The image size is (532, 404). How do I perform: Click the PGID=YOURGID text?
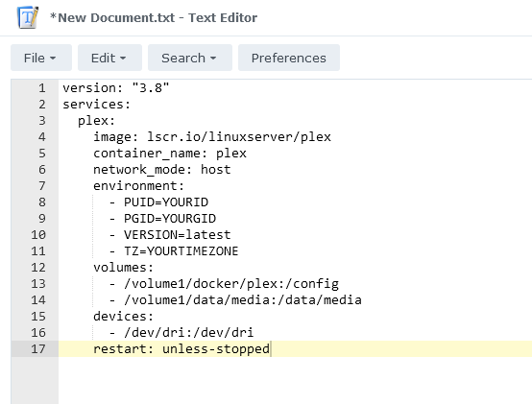(x=170, y=218)
